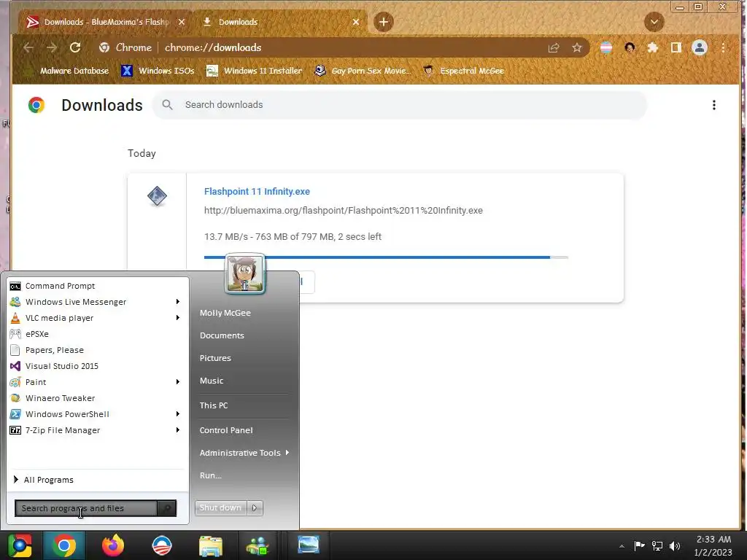
Task: Open the Downloads page more-actions menu
Action: point(713,105)
